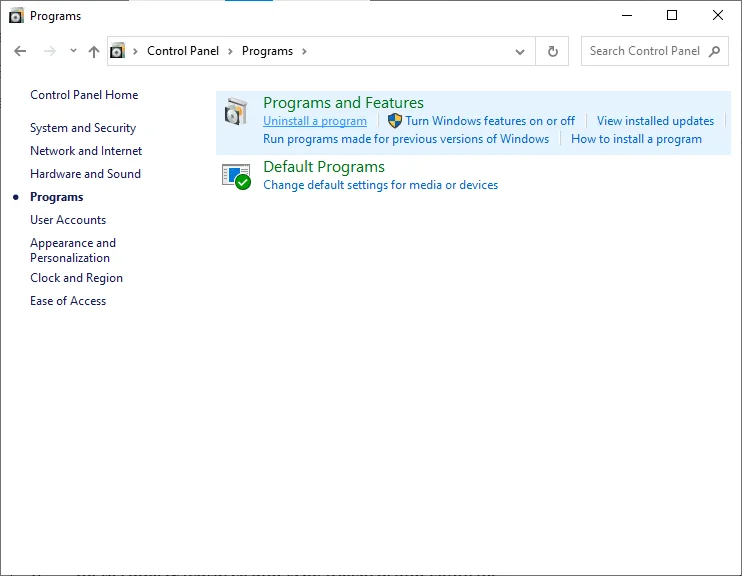Open Appearance and Personalization category
This screenshot has width=742, height=576.
(x=73, y=250)
